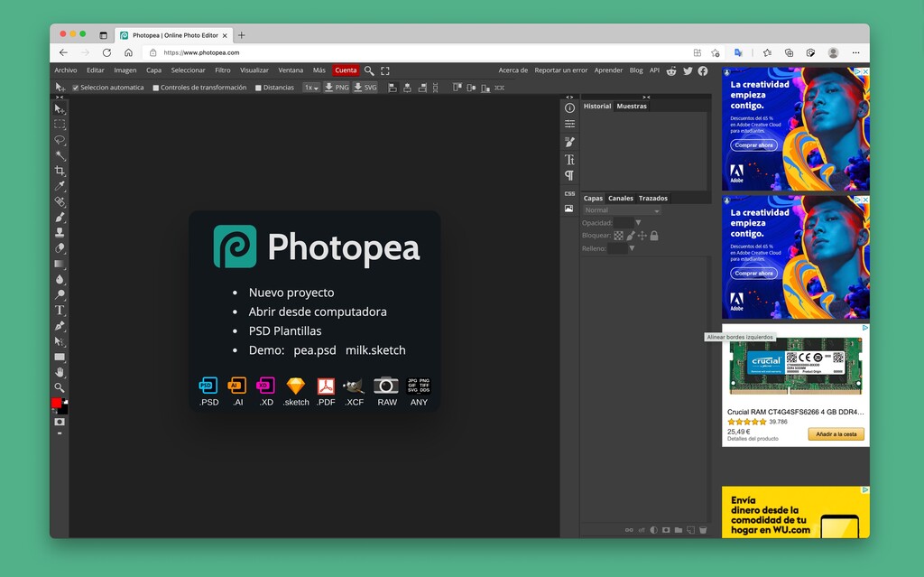Open the Info panel icon
The image size is (924, 577).
pyautogui.click(x=569, y=107)
